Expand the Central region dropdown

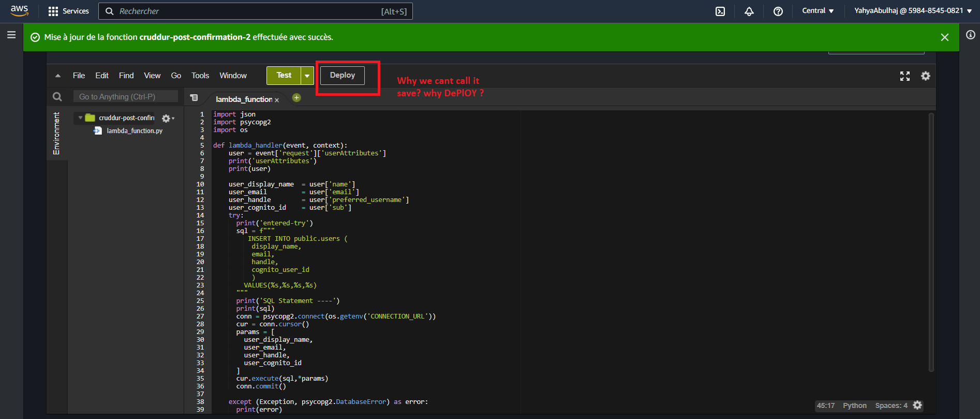click(x=818, y=10)
